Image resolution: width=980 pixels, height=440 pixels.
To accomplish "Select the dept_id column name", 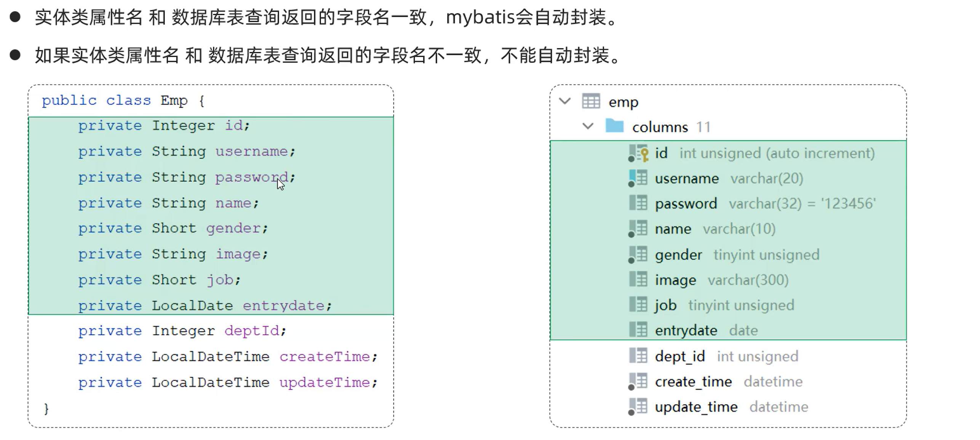I will [680, 356].
